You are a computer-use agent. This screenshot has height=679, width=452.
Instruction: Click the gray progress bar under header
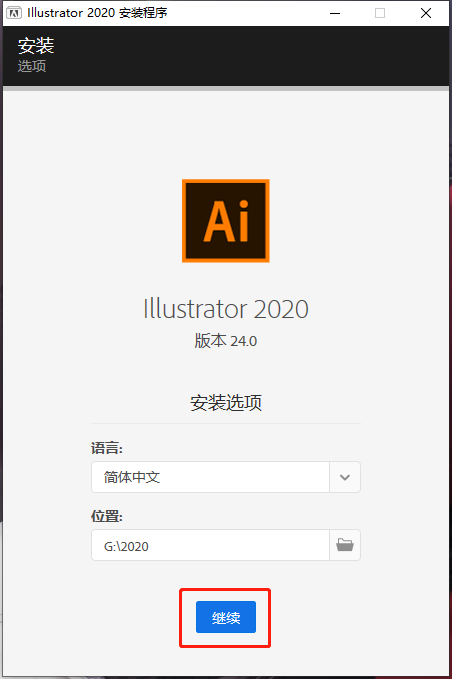226,88
